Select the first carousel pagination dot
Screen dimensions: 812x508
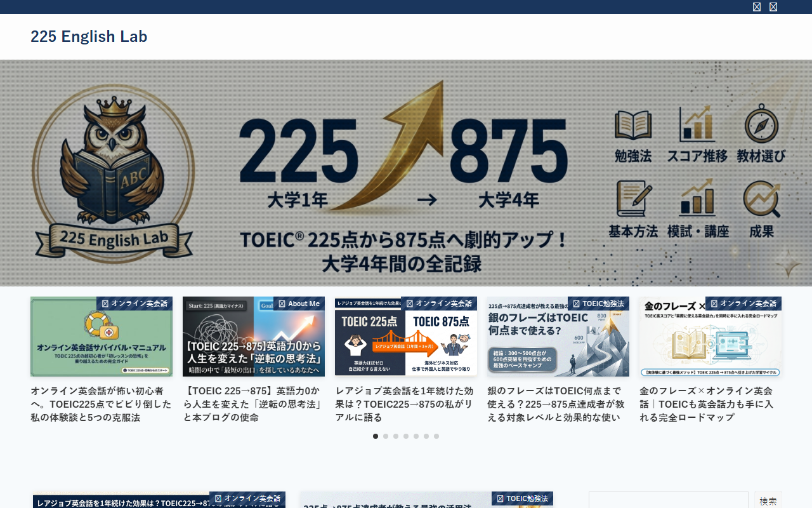click(x=376, y=436)
